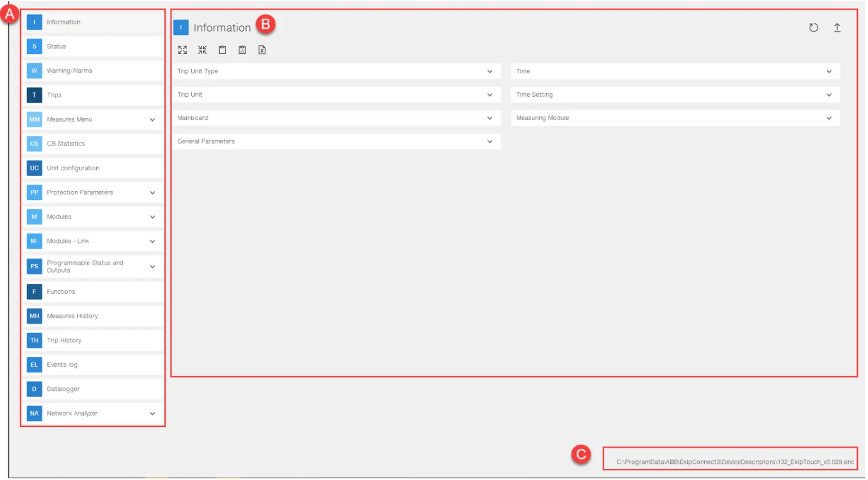Viewport: 868px width, 480px height.
Task: Open the Warning/Alarms page
Action: [x=69, y=71]
